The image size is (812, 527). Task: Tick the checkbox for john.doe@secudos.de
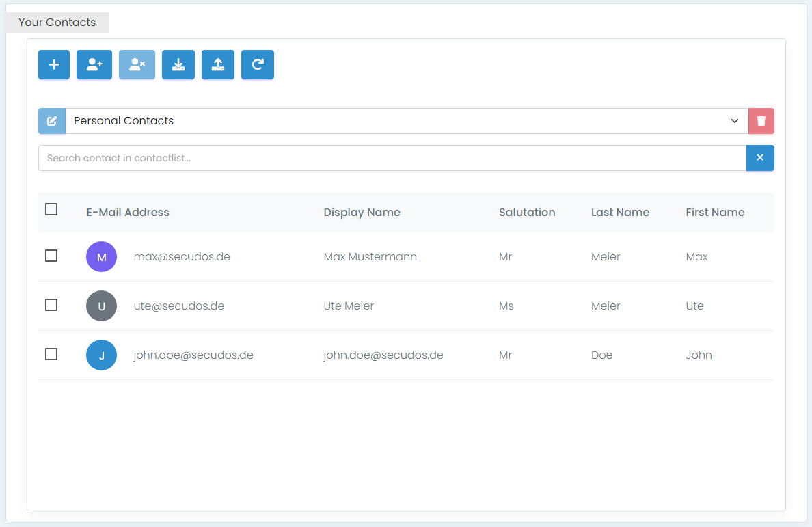pos(51,354)
